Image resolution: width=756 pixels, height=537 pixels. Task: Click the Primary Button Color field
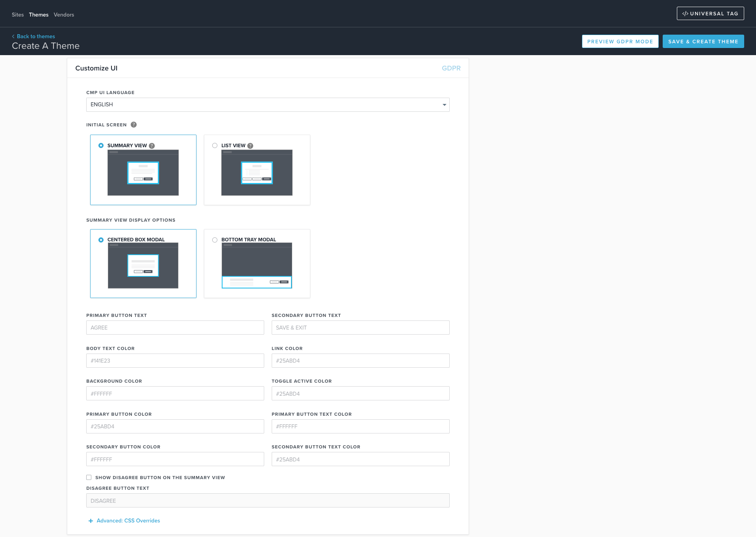pos(175,426)
